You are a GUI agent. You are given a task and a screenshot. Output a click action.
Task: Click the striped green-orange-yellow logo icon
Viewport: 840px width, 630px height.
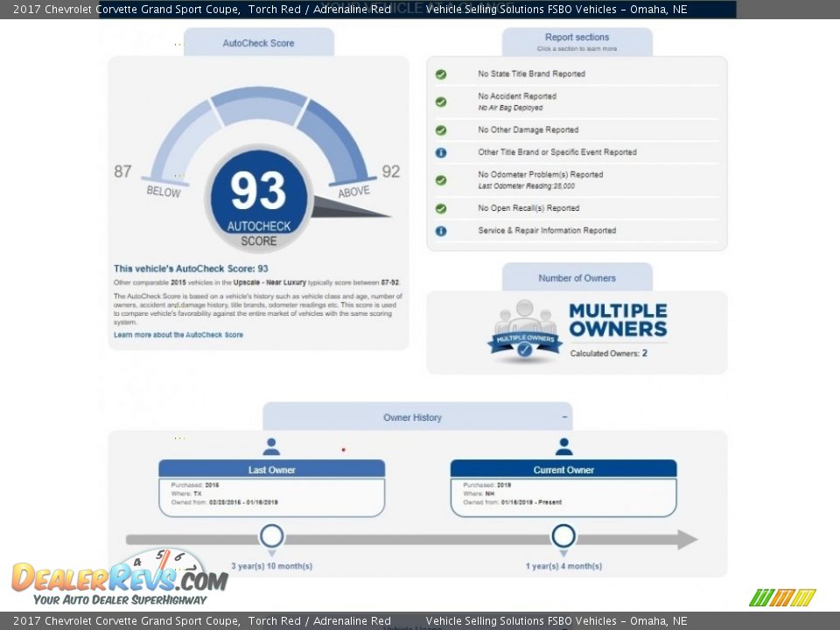click(x=782, y=598)
